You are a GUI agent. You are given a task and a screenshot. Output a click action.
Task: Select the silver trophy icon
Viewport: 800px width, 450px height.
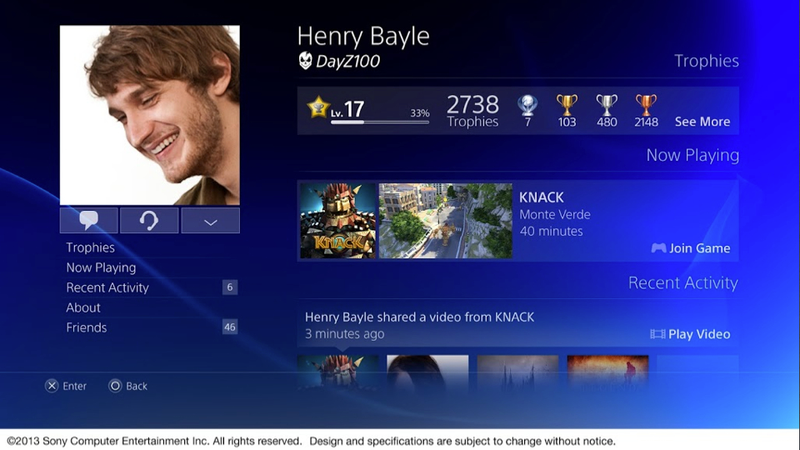(x=607, y=105)
